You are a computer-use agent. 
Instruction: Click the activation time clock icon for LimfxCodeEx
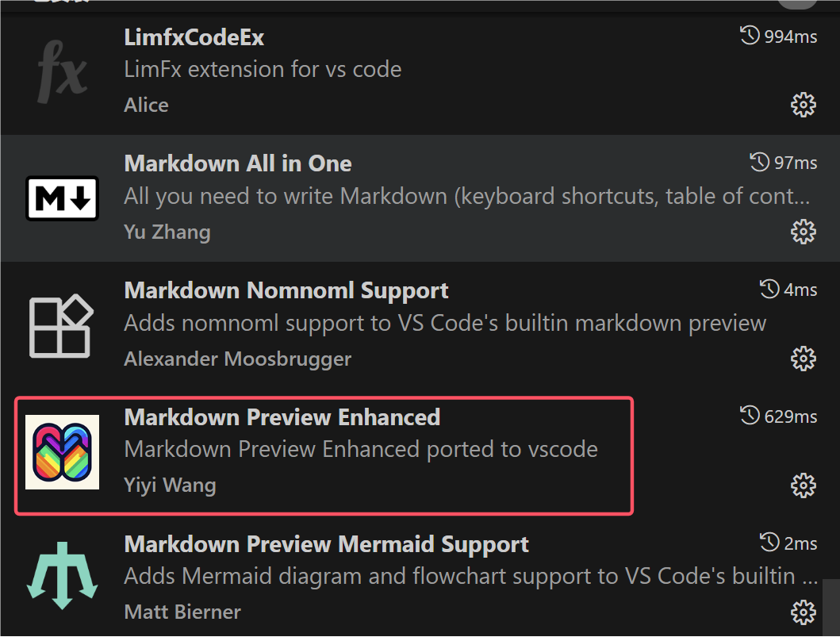click(x=749, y=35)
